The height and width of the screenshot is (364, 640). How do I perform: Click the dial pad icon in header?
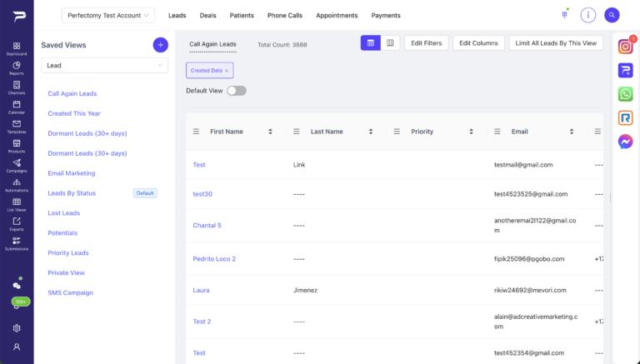564,15
